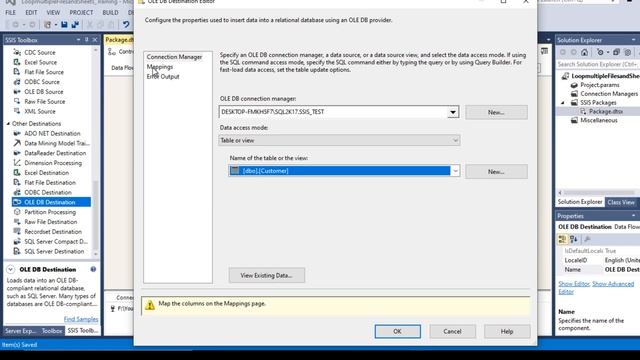Select SQL Server Compact Destination item
The image size is (640, 360).
pos(56,241)
